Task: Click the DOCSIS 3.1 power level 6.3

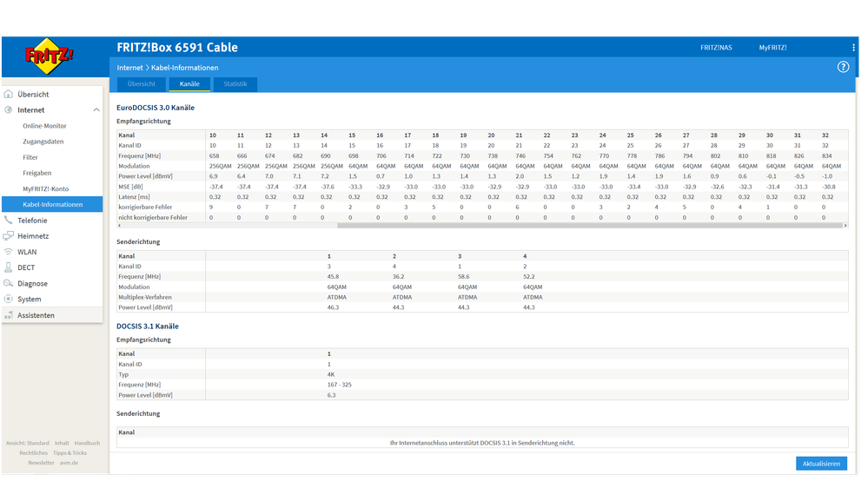Action: (331, 395)
